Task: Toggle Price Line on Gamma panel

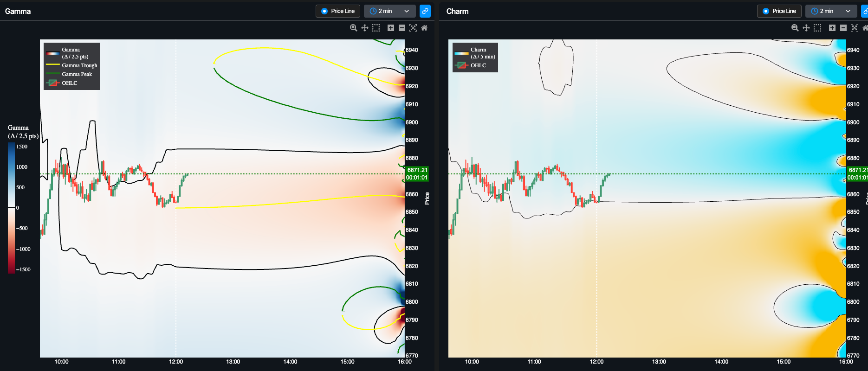Action: [x=338, y=11]
